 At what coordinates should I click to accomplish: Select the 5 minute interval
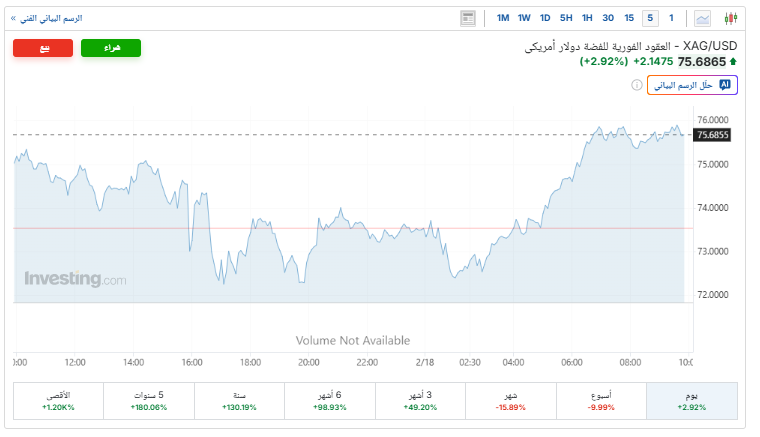tap(650, 18)
